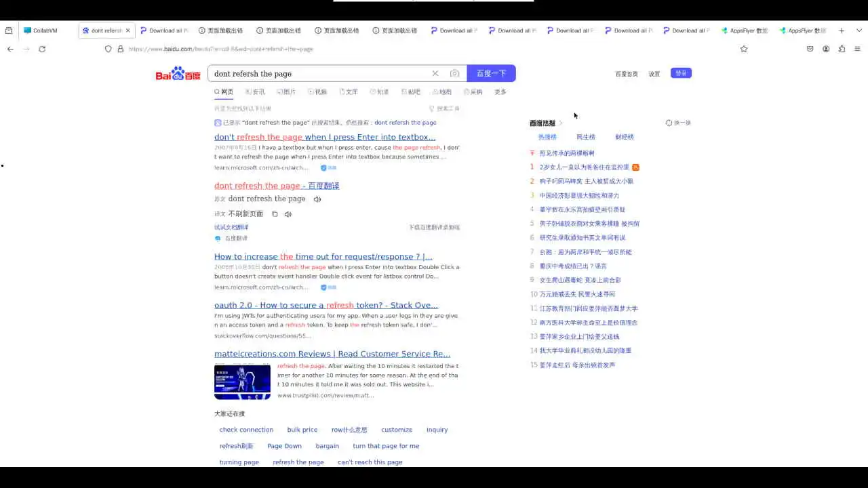Close the 'dont refersh' tab

(127, 30)
